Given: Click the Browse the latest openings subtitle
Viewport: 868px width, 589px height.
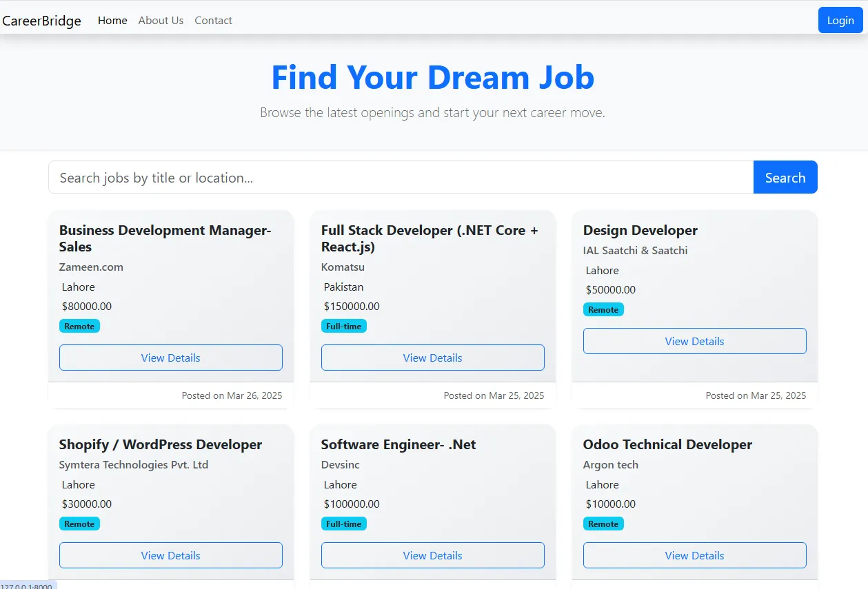Looking at the screenshot, I should tap(433, 112).
